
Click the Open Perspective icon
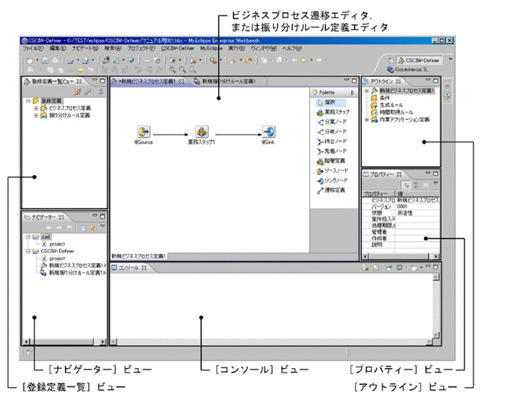click(392, 60)
